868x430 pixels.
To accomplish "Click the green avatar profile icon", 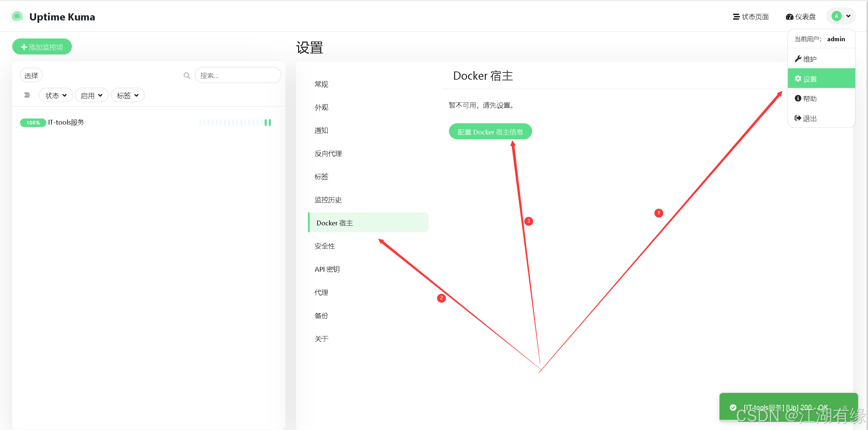I will 836,16.
